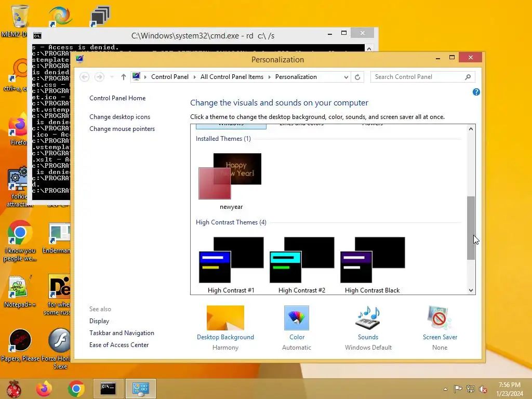This screenshot has width=532, height=399.
Task: Open the Desktop Background settings icon
Action: [x=225, y=318]
